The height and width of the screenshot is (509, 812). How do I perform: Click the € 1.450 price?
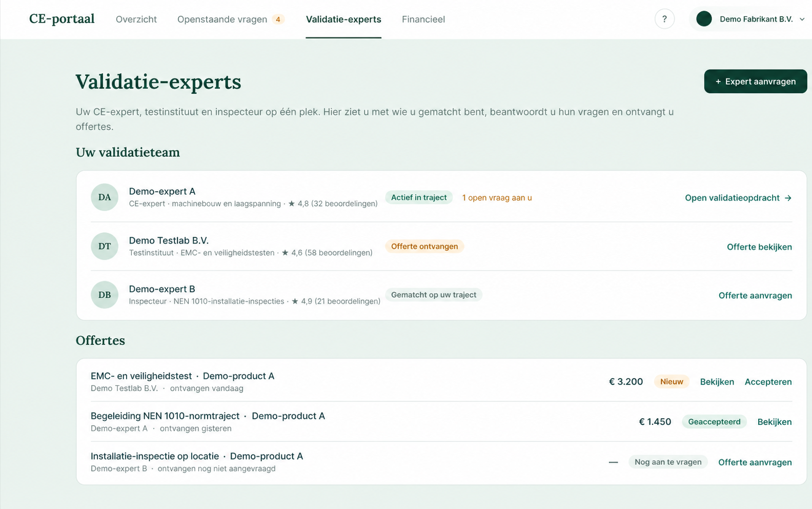[655, 422]
